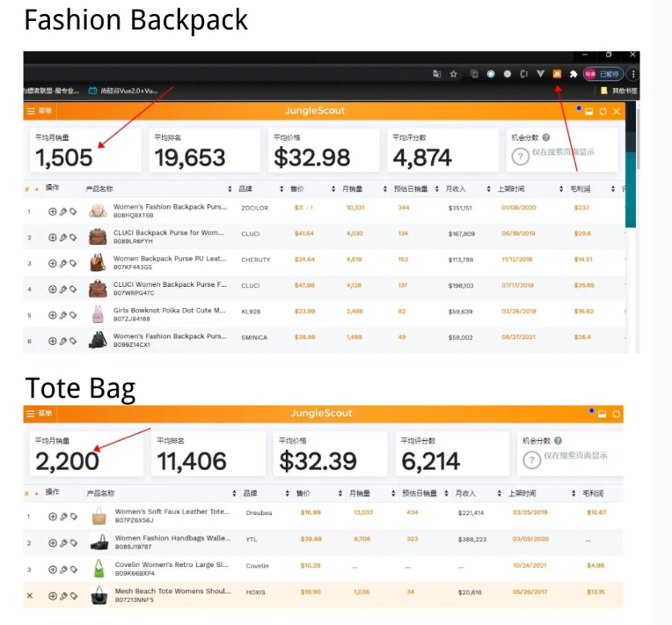Click the pin icon in the ZOCILOR row
Viewport: 672px width, 625px height.
pos(63,211)
